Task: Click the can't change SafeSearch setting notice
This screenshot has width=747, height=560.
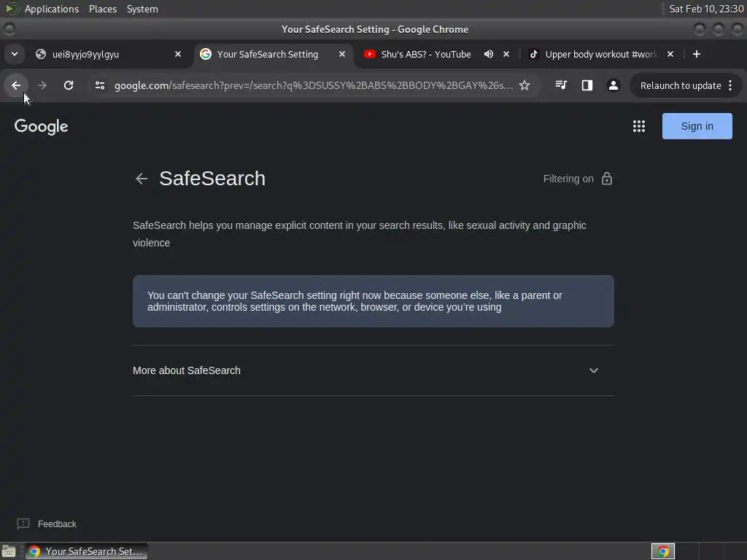Action: coord(373,301)
